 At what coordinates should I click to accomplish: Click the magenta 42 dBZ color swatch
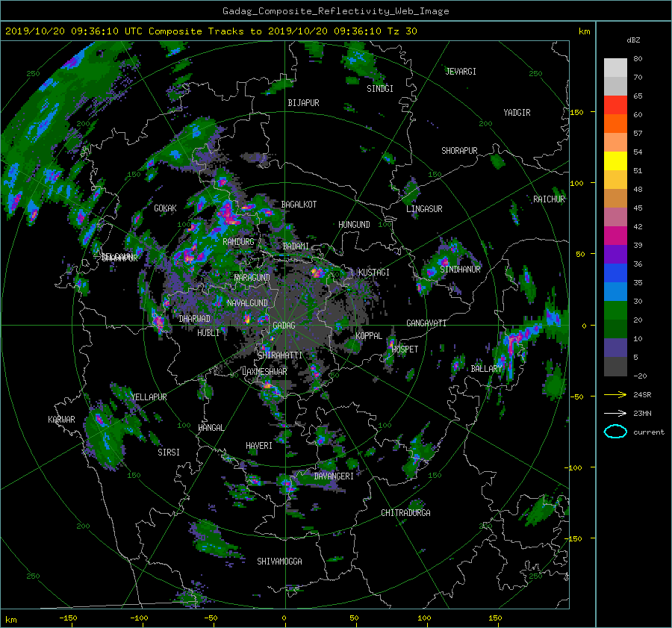[x=615, y=235]
